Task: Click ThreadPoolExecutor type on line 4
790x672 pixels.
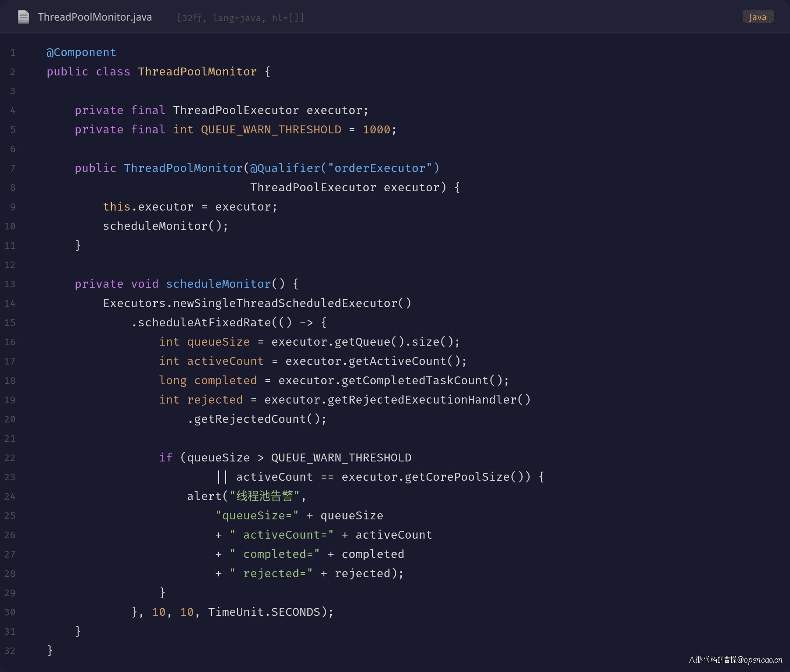Action: [236, 111]
